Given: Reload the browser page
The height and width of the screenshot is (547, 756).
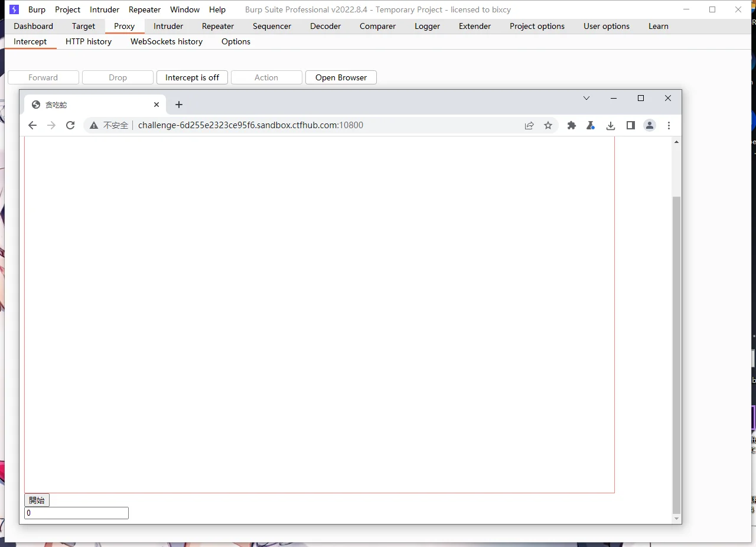Looking at the screenshot, I should [70, 125].
